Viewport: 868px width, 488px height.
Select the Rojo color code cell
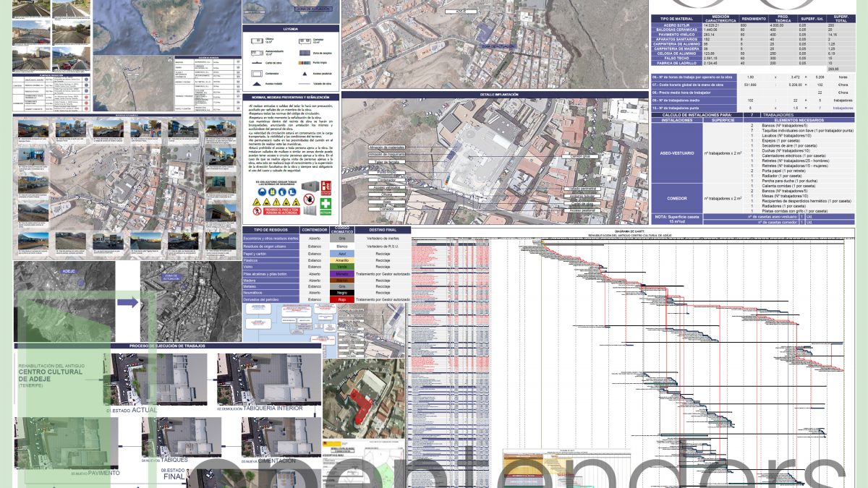coord(342,299)
